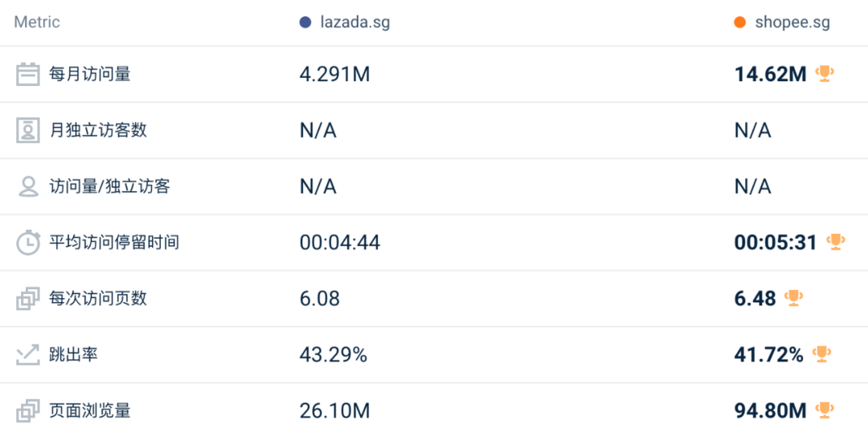The image size is (868, 437).
Task: Select lazada's 43.29% bounce rate value
Action: [334, 354]
